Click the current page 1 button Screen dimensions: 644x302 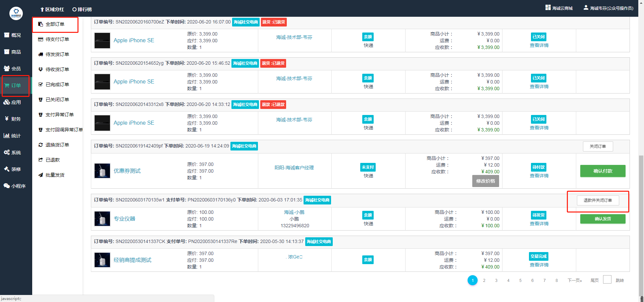pos(473,280)
